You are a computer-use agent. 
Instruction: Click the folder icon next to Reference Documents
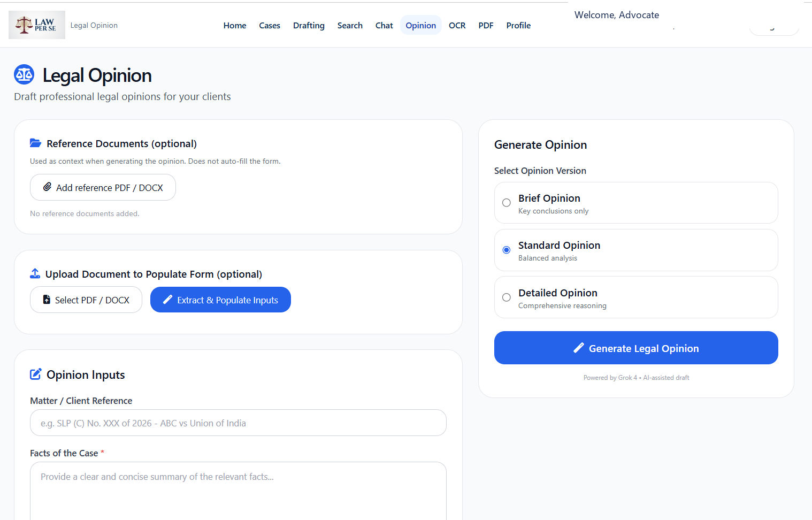[x=36, y=143]
